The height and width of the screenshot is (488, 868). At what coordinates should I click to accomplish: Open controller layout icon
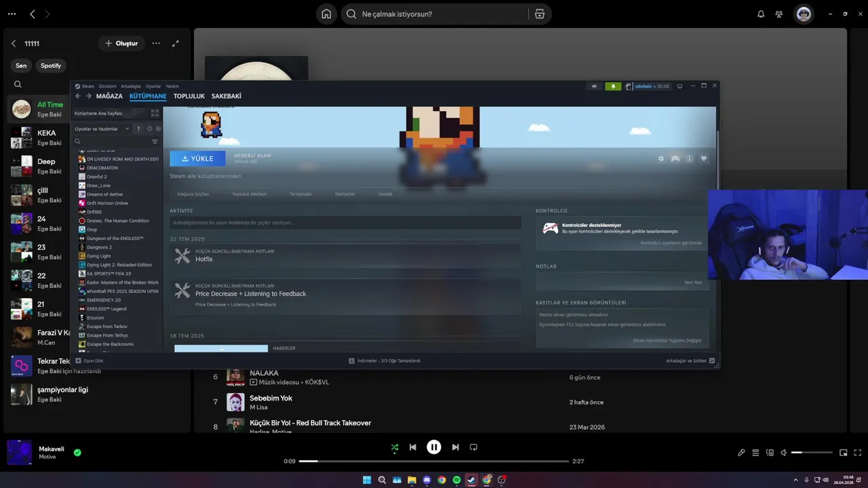point(675,159)
